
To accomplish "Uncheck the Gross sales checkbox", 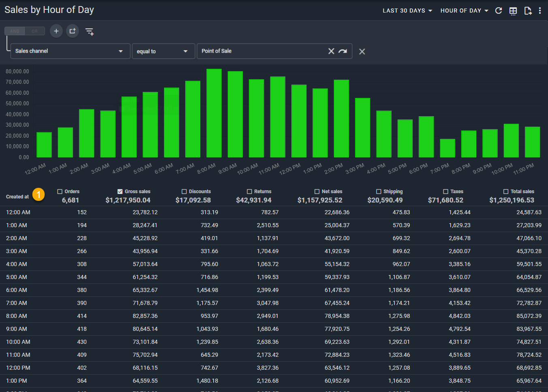I will [x=120, y=192].
